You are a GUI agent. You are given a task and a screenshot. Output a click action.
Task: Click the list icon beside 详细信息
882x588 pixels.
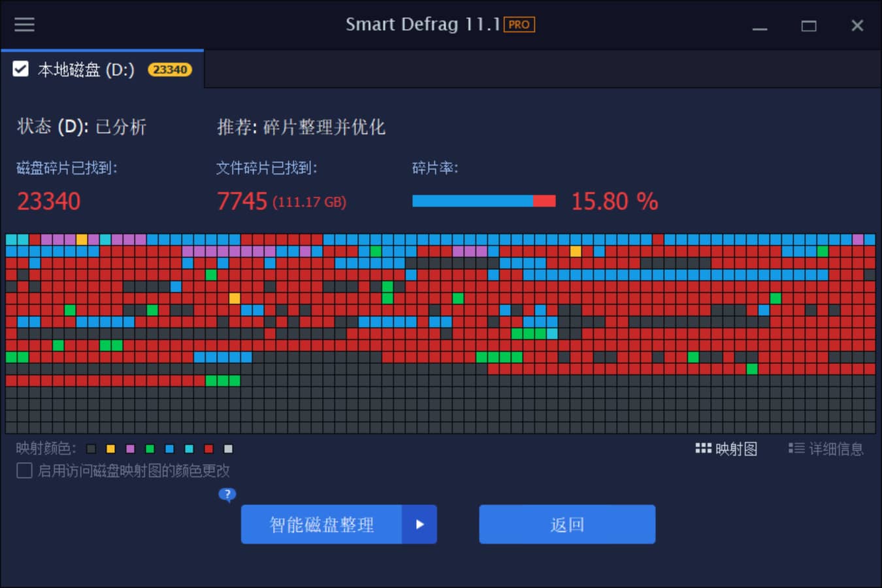point(796,448)
